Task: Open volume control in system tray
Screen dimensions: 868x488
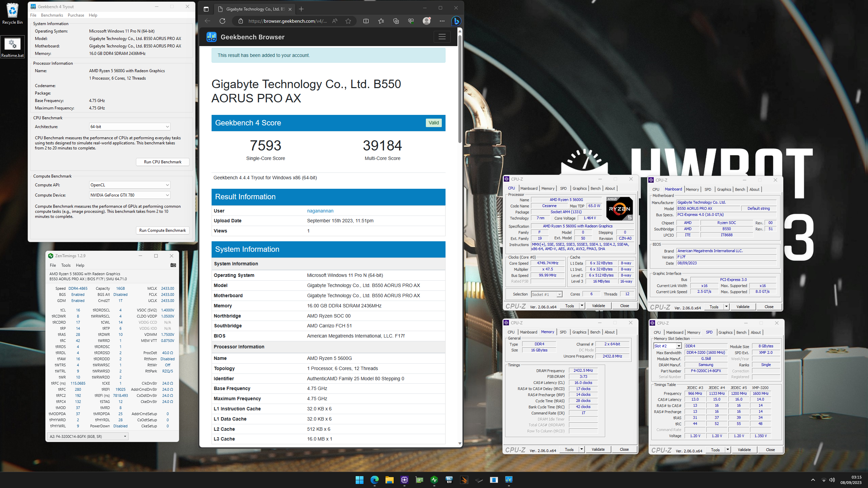Action: coord(832,480)
